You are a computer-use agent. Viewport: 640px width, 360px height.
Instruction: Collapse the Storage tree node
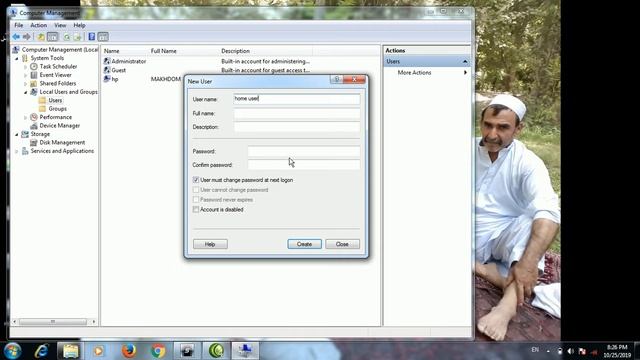click(x=17, y=134)
